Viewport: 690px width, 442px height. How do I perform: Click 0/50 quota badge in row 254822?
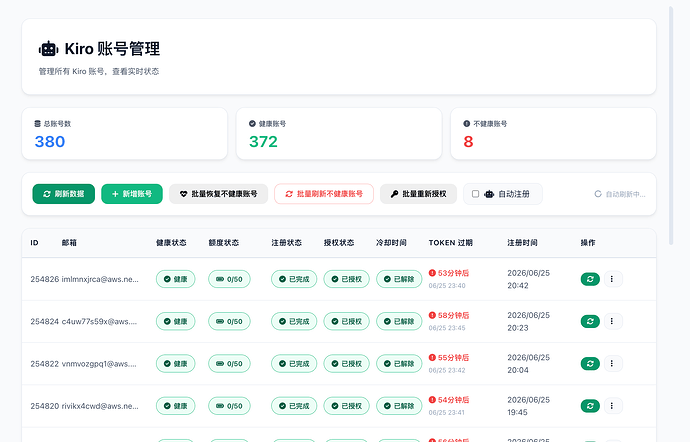click(229, 364)
